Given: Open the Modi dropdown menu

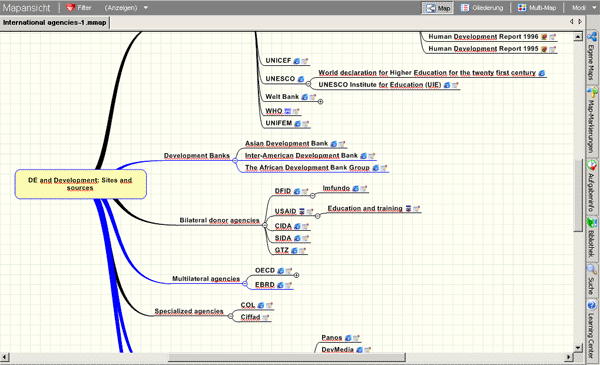Looking at the screenshot, I should (584, 8).
